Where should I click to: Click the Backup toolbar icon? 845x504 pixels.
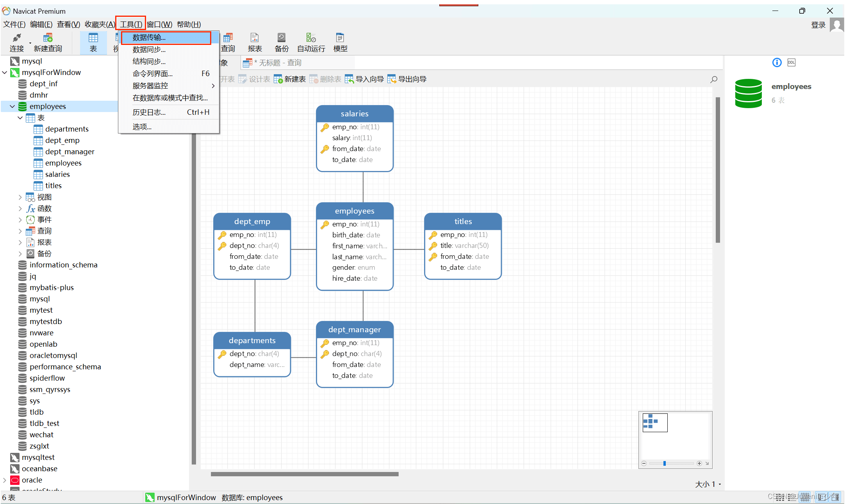pyautogui.click(x=281, y=38)
